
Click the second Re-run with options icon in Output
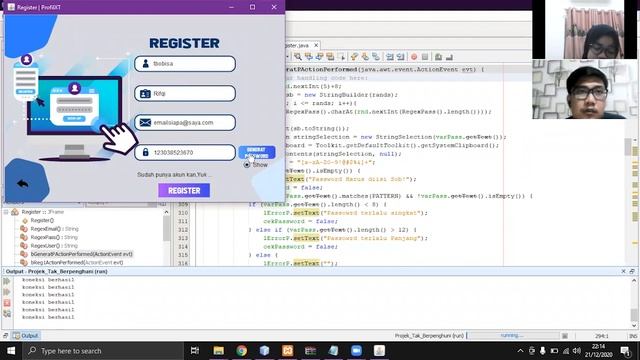(x=7, y=292)
